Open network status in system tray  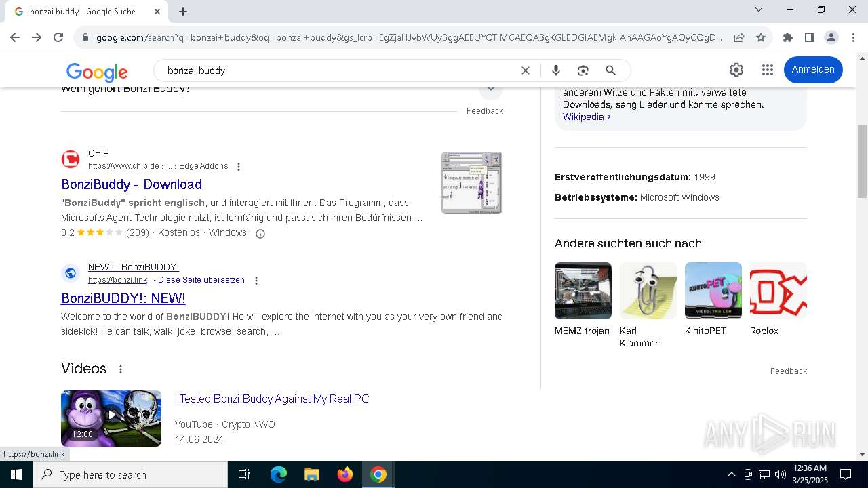[764, 474]
